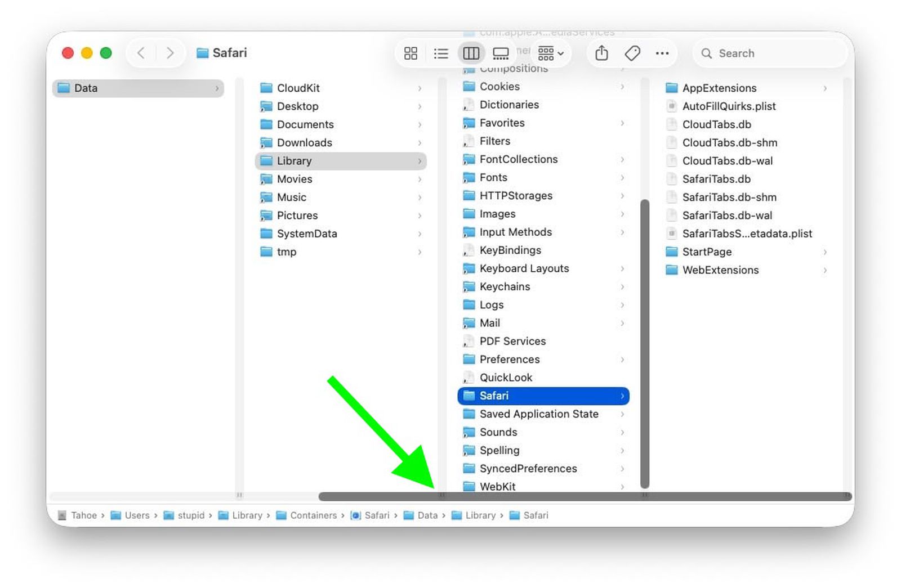901x588 pixels.
Task: Switch to list view in toolbar
Action: click(x=441, y=53)
